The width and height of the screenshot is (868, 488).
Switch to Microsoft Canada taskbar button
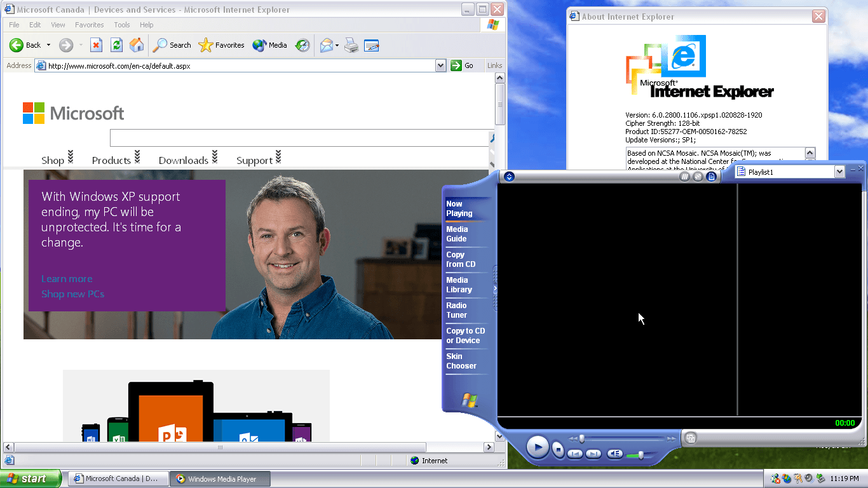(118, 479)
